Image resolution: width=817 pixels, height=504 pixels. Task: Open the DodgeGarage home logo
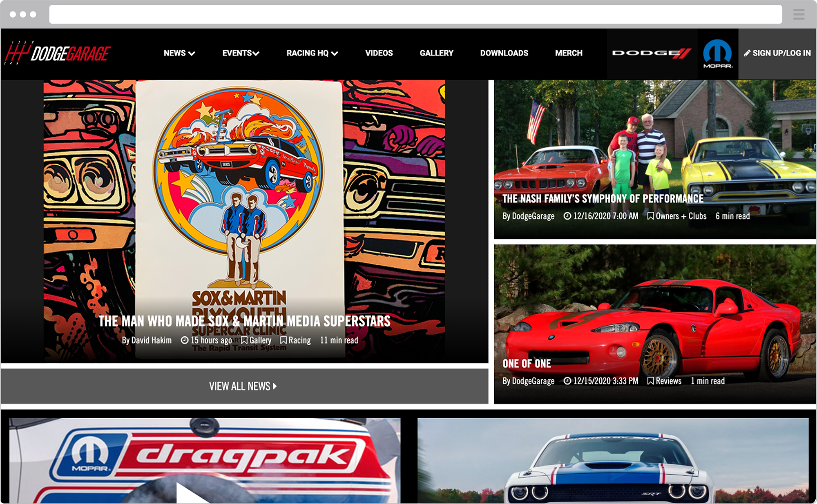pos(58,53)
